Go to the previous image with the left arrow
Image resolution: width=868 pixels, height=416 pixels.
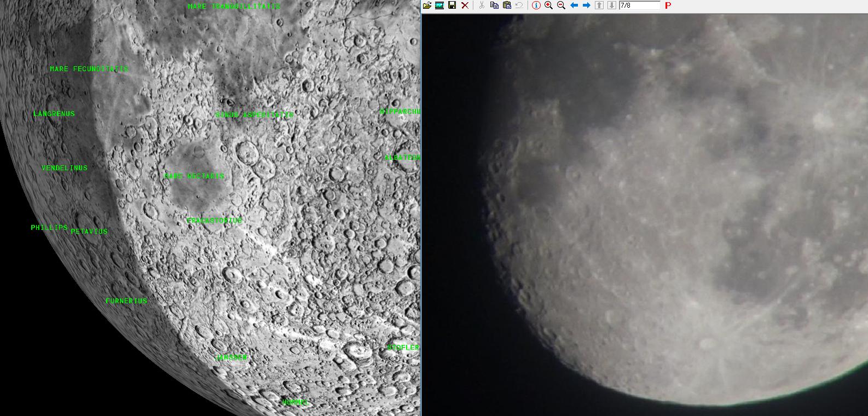click(574, 5)
